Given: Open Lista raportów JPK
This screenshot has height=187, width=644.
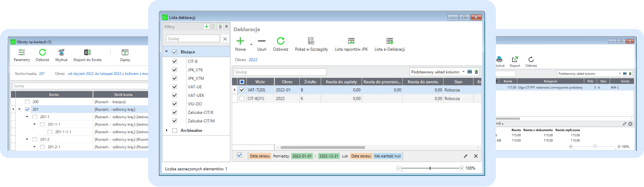Looking at the screenshot, I should click(351, 41).
